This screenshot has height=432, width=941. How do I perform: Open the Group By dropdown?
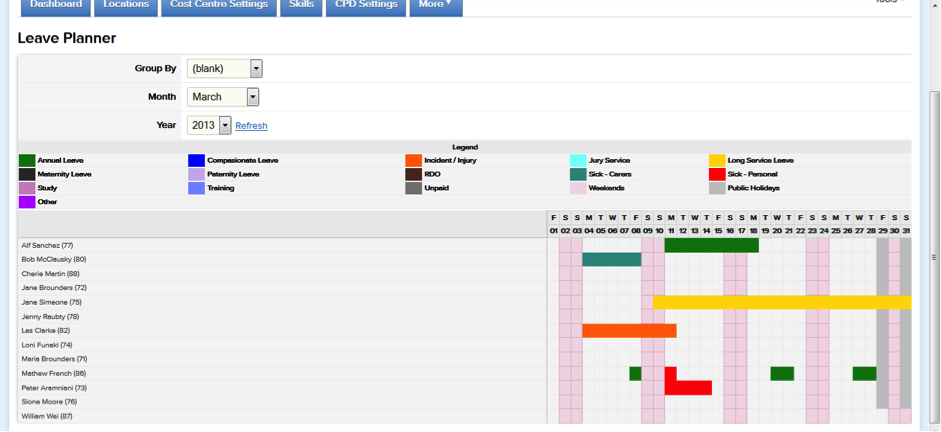tap(224, 68)
